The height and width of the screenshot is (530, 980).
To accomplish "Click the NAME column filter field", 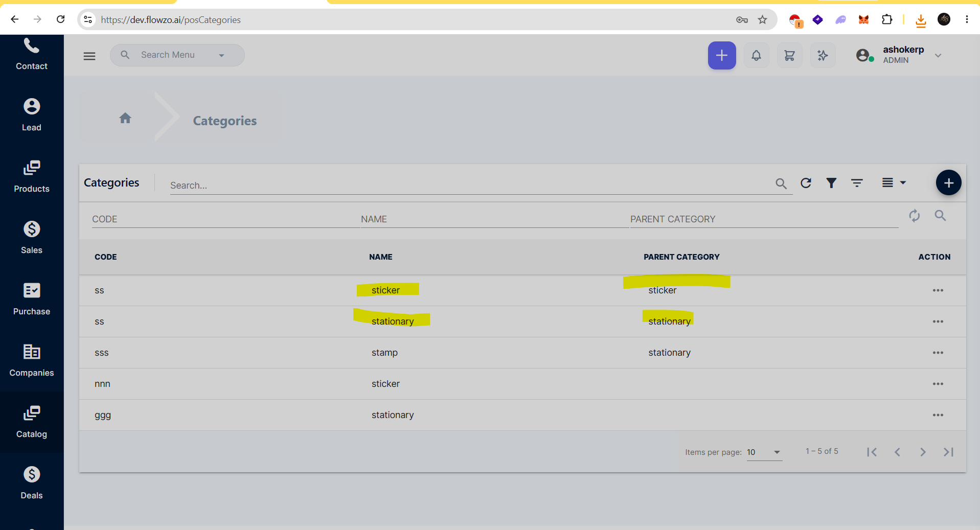I will pyautogui.click(x=494, y=219).
